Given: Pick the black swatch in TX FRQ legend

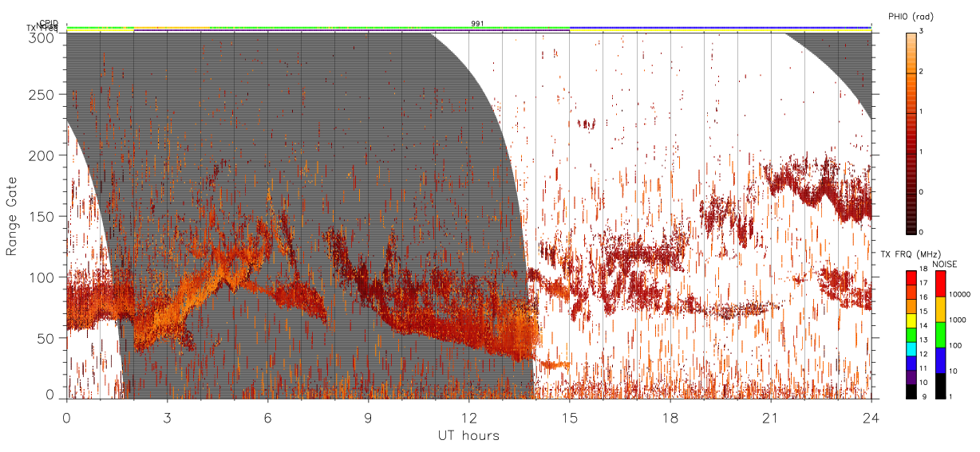Looking at the screenshot, I should click(911, 391).
